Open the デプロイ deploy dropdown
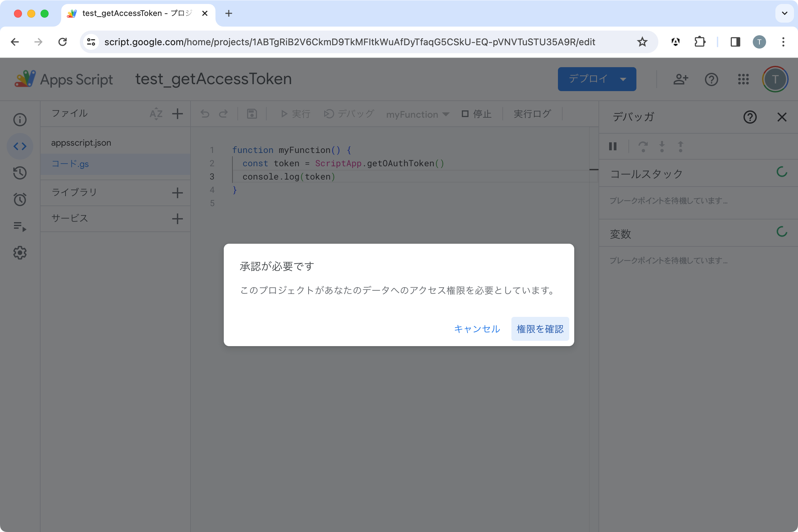The image size is (798, 532). (597, 79)
